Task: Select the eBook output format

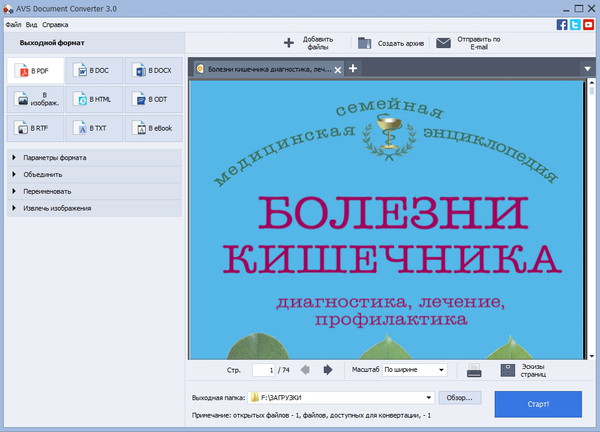Action: click(153, 128)
